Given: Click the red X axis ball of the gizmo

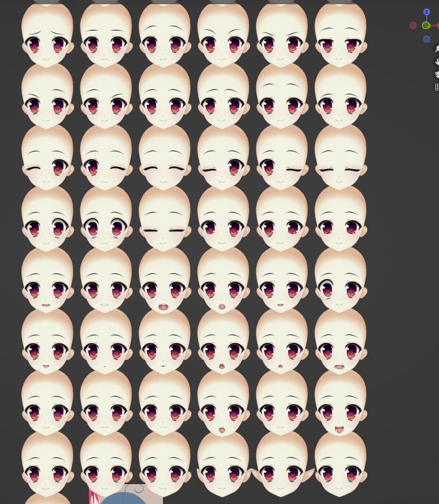Looking at the screenshot, I should point(438,25).
